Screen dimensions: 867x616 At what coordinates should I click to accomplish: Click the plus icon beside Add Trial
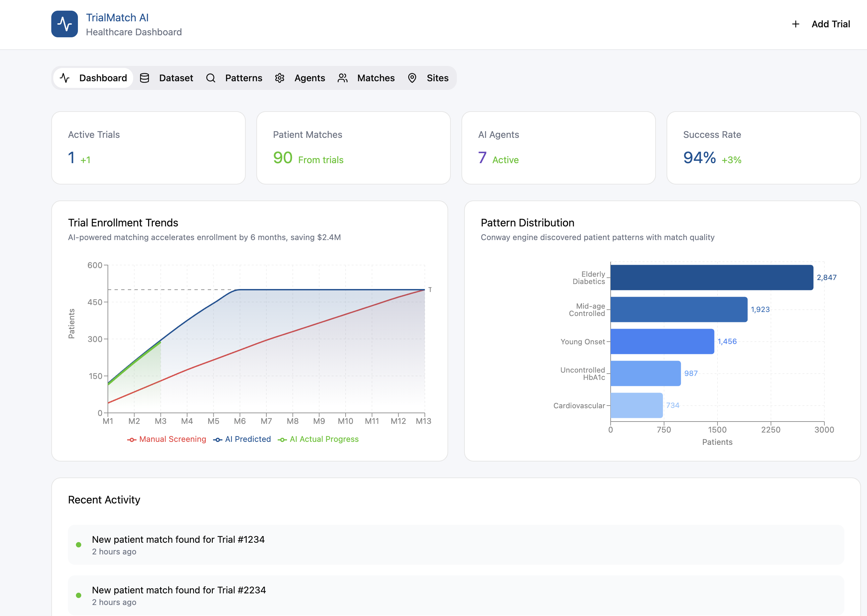[796, 24]
